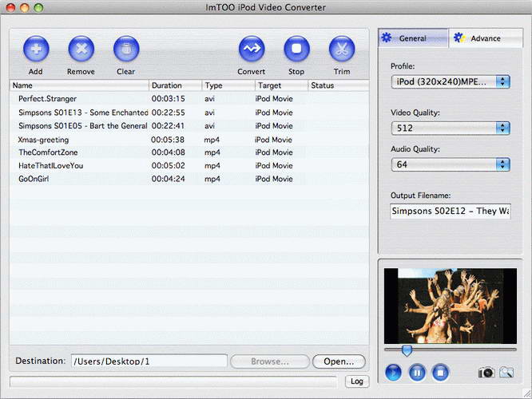Screen dimensions: 532x399
Task: Take a snapshot with the camera icon
Action: (486, 372)
